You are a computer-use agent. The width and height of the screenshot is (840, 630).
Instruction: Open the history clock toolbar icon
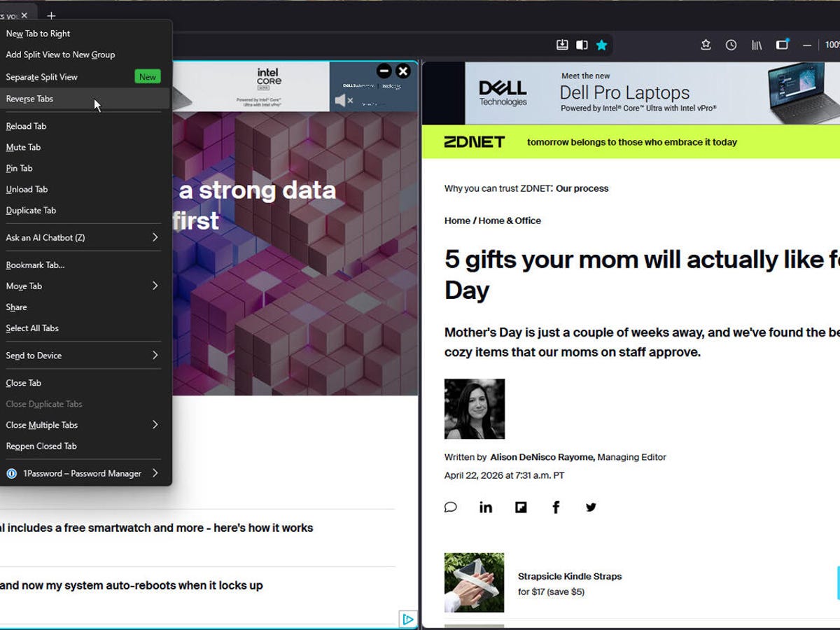tap(731, 45)
